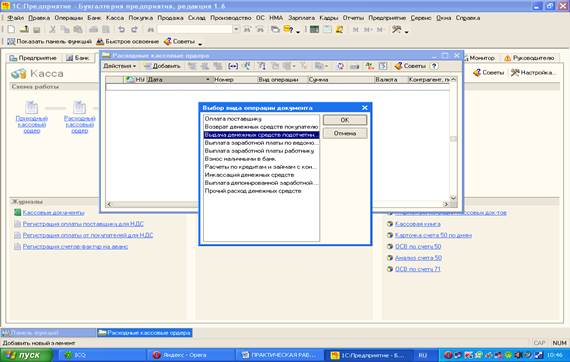
Task: Switch to the Руководителю tab
Action: coord(529,58)
